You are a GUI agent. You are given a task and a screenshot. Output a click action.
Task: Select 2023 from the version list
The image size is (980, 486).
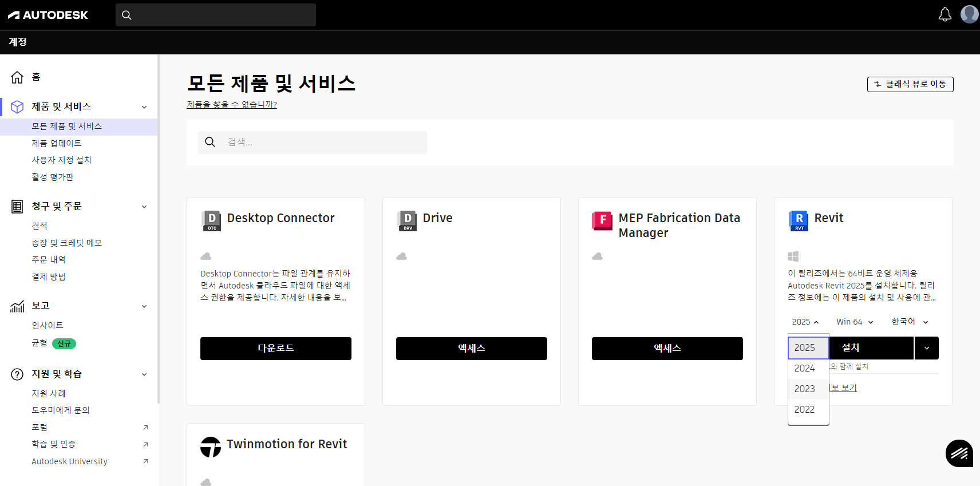(805, 389)
